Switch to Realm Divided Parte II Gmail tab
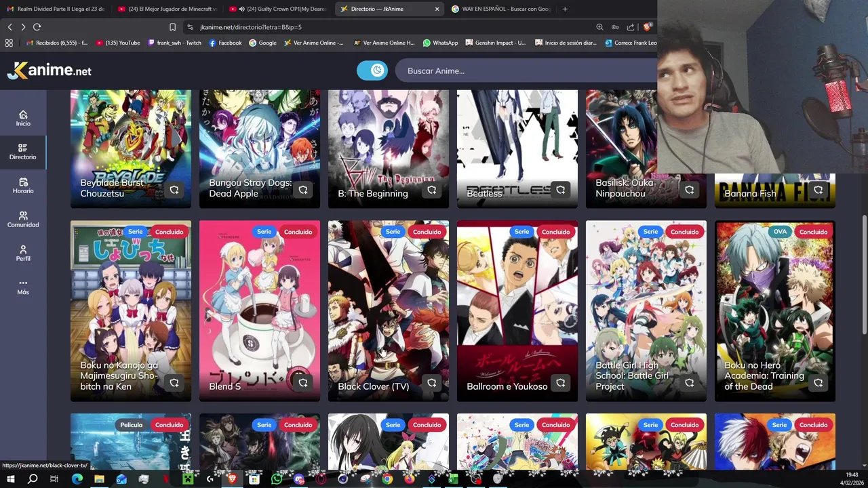Image resolution: width=868 pixels, height=488 pixels. 56,9
